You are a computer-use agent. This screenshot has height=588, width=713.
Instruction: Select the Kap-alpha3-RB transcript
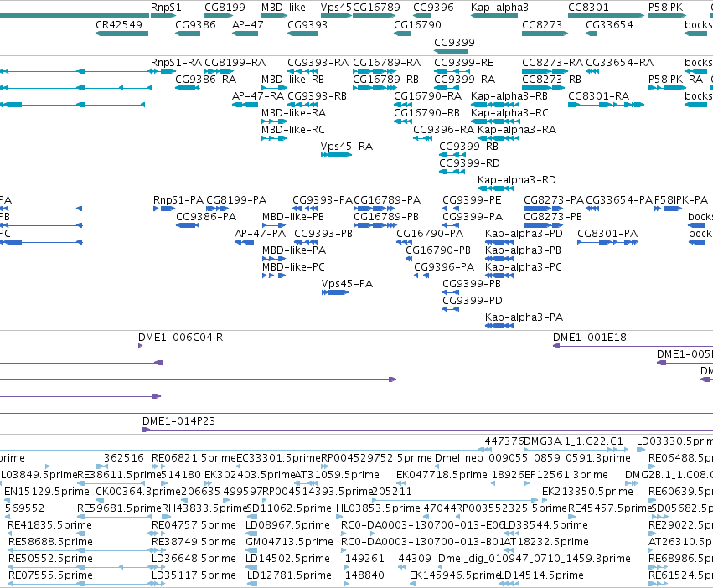(495, 105)
